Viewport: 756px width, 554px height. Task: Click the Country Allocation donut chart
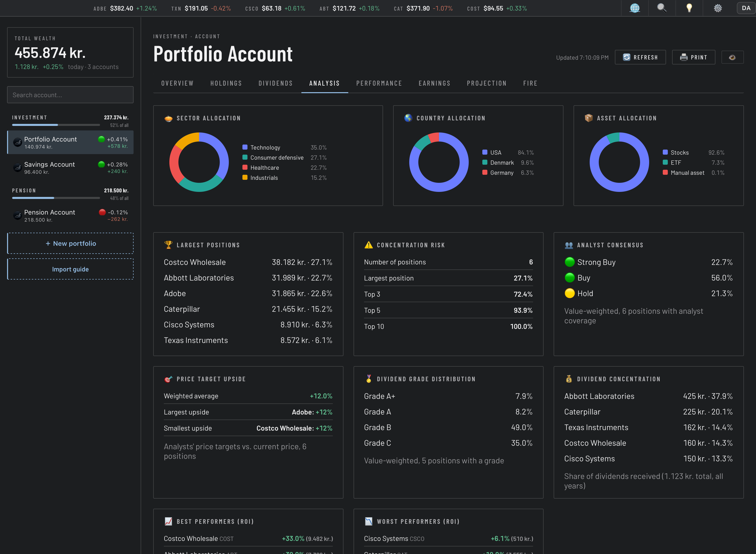tap(439, 162)
